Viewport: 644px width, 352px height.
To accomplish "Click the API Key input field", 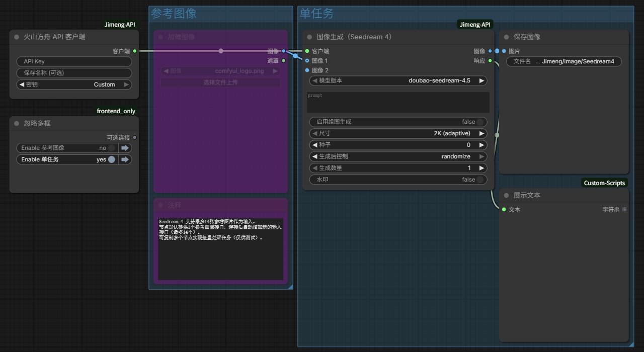I will pyautogui.click(x=74, y=61).
